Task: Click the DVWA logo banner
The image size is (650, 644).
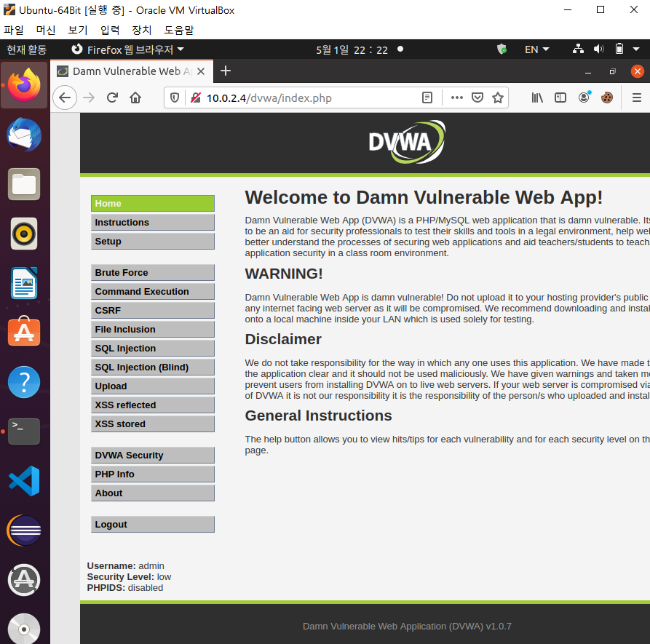Action: point(407,142)
